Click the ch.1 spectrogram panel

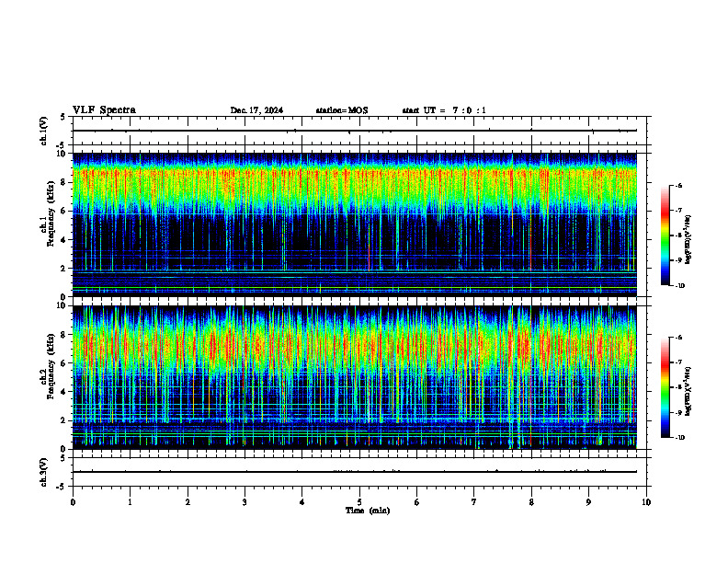pyautogui.click(x=355, y=224)
